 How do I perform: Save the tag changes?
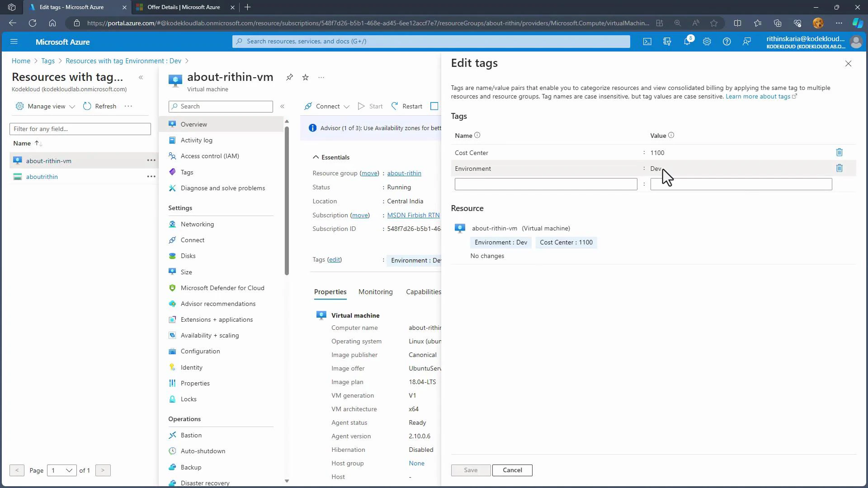(470, 470)
